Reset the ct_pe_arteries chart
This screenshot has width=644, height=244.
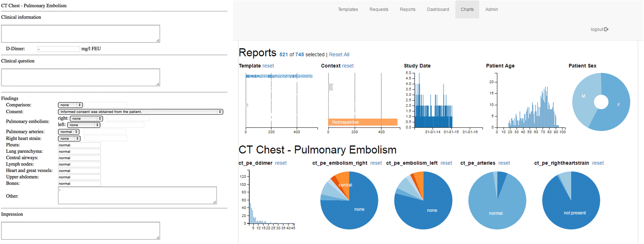pyautogui.click(x=504, y=163)
